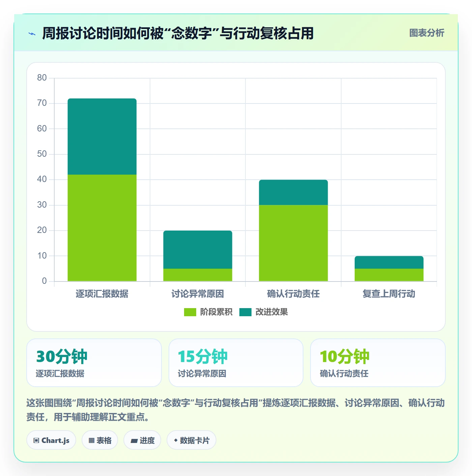
Task: Click the grid icon in 表格 chip
Action: [91, 441]
